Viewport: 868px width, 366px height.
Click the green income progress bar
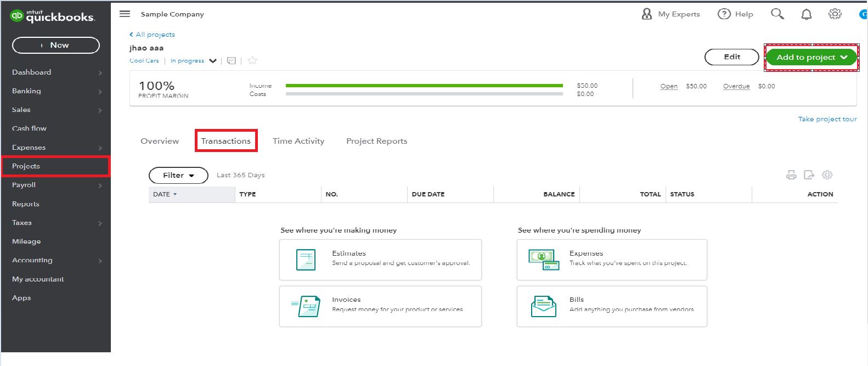pos(424,86)
